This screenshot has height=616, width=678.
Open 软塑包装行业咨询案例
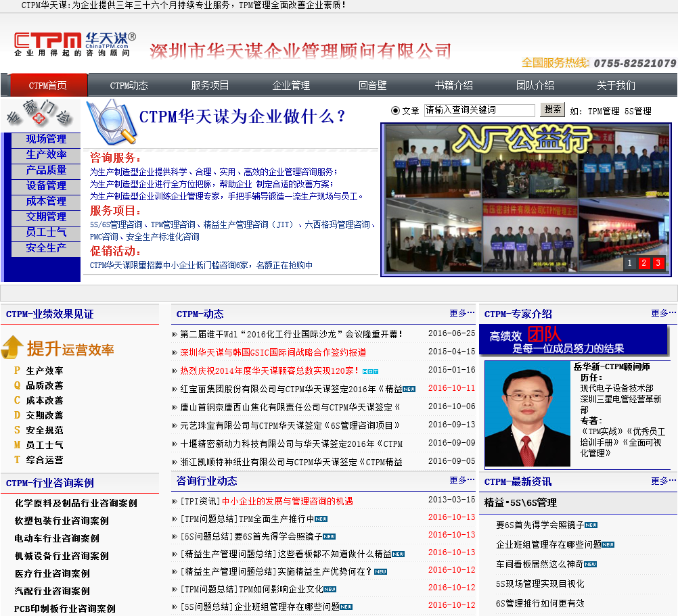pos(62,521)
